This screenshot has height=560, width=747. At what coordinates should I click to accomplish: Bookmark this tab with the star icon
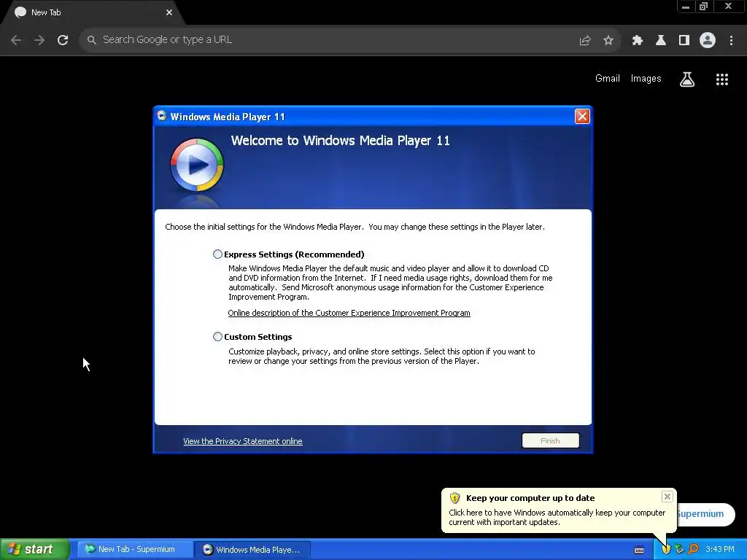608,40
